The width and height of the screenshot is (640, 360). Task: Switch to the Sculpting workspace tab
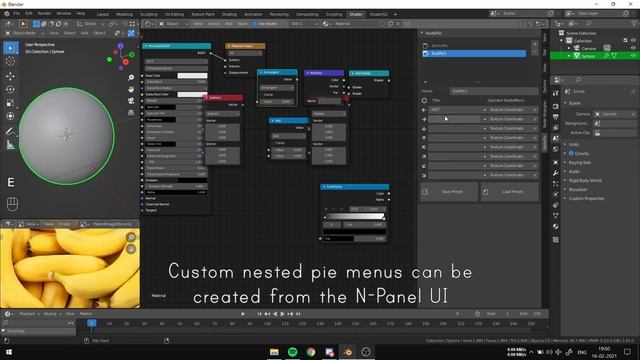(149, 14)
